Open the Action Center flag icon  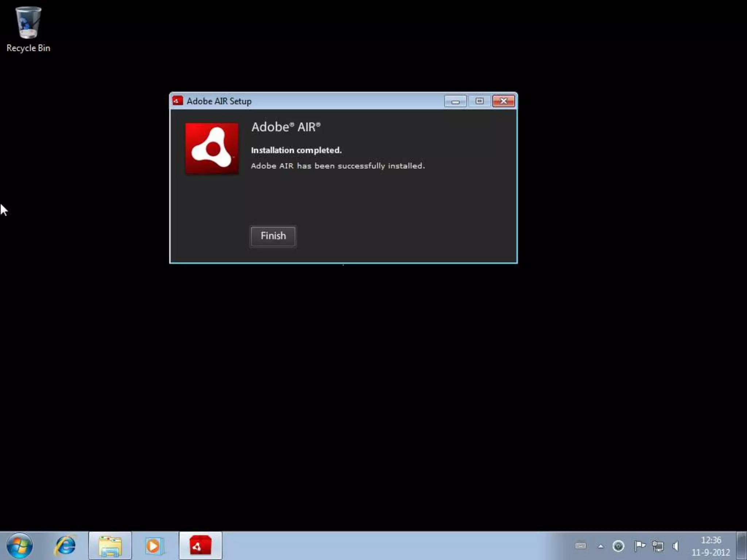tap(640, 546)
